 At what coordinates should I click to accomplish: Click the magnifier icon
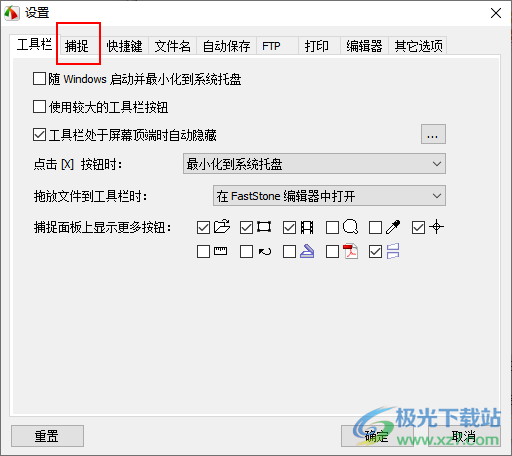[x=350, y=227]
